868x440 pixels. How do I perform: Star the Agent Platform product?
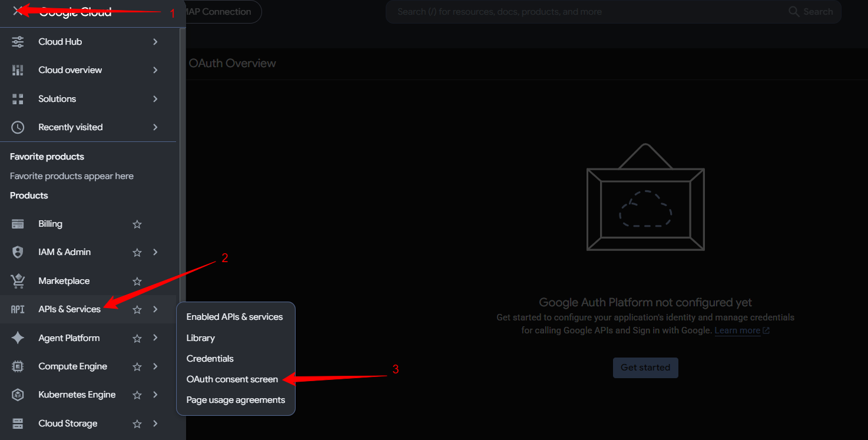click(x=137, y=338)
